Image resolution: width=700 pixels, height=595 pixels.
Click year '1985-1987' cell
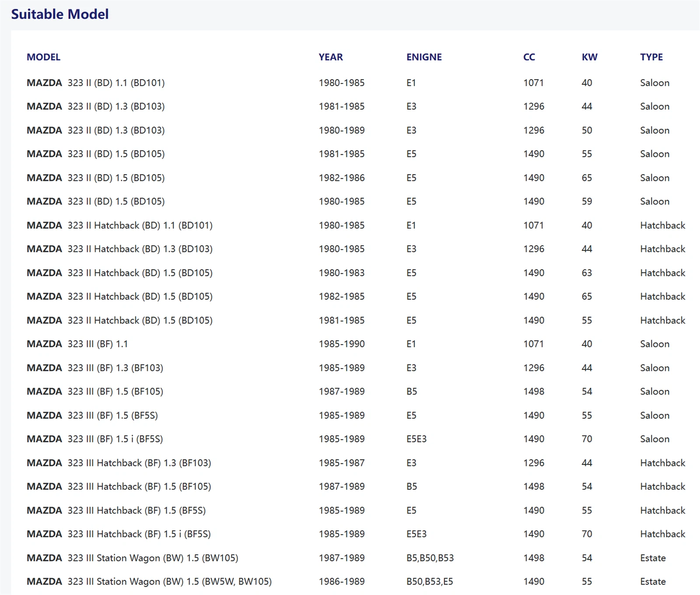click(342, 463)
